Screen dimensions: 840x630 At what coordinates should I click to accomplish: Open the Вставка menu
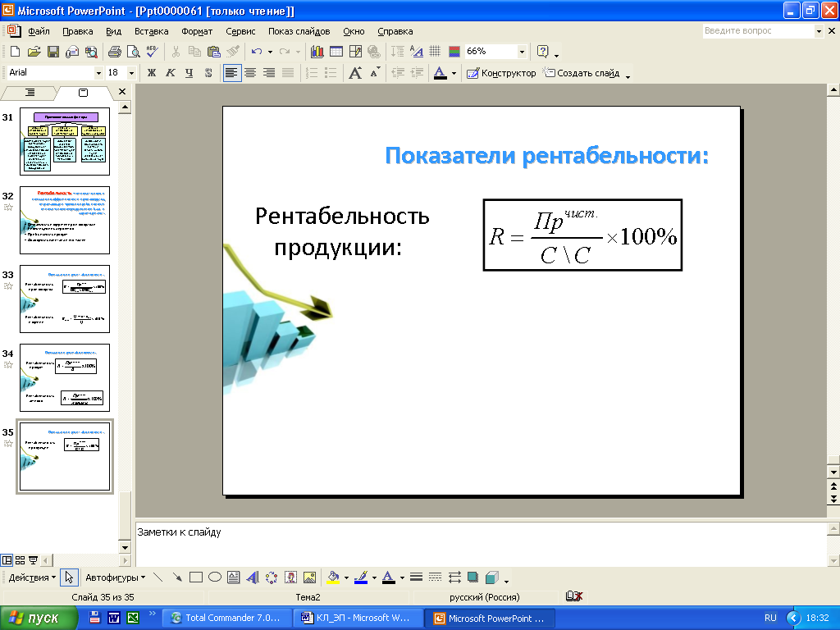coord(151,31)
